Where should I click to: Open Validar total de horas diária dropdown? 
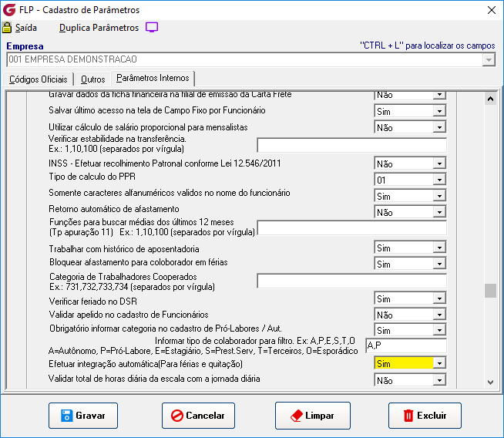(439, 380)
